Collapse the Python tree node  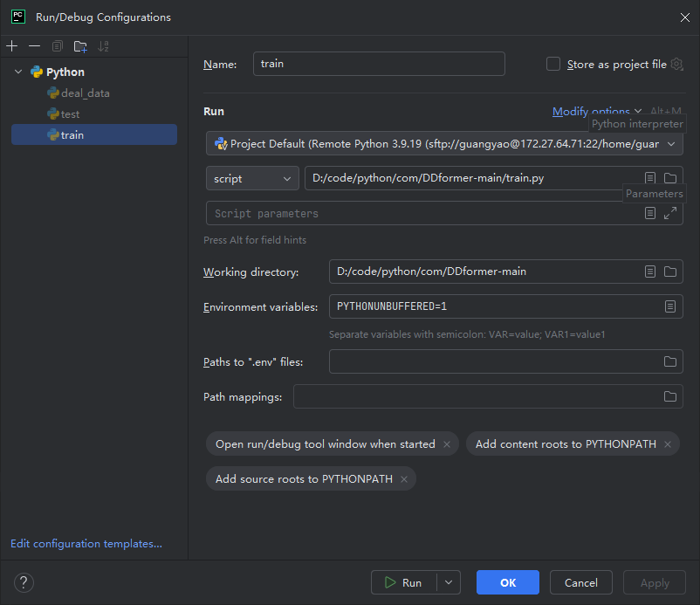[x=17, y=72]
